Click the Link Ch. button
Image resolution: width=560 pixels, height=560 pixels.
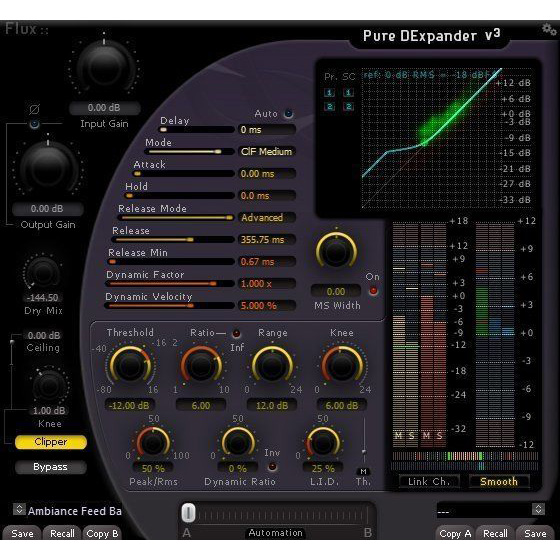click(429, 481)
